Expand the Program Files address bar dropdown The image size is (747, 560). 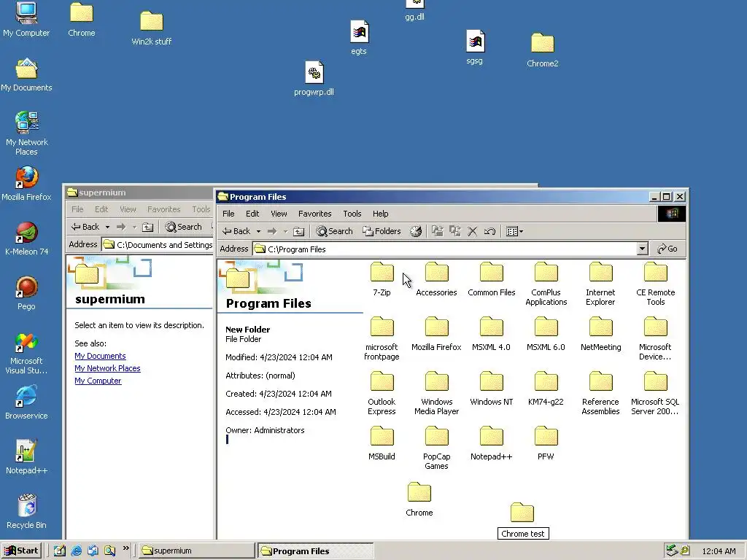coord(642,249)
